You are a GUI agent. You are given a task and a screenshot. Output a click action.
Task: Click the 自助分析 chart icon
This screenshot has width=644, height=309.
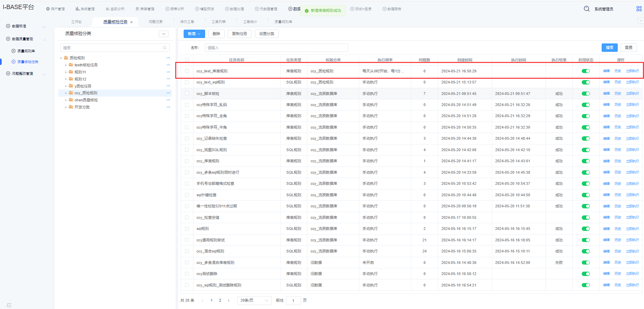pos(107,9)
